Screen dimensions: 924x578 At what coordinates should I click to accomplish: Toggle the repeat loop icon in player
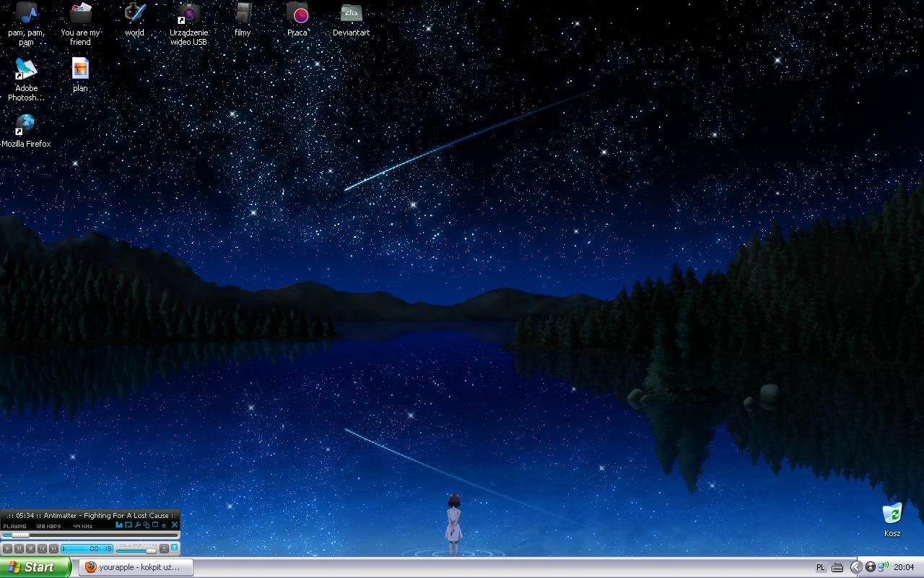click(x=128, y=525)
